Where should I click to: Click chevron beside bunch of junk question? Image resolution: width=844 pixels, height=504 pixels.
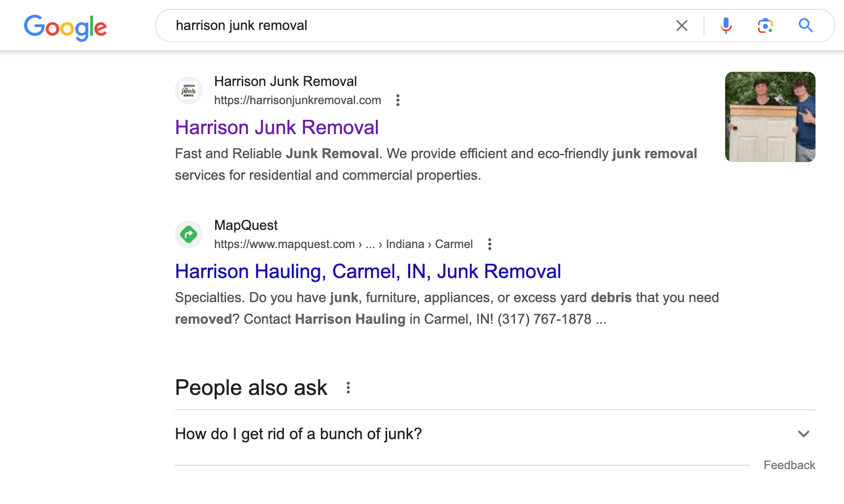point(804,434)
